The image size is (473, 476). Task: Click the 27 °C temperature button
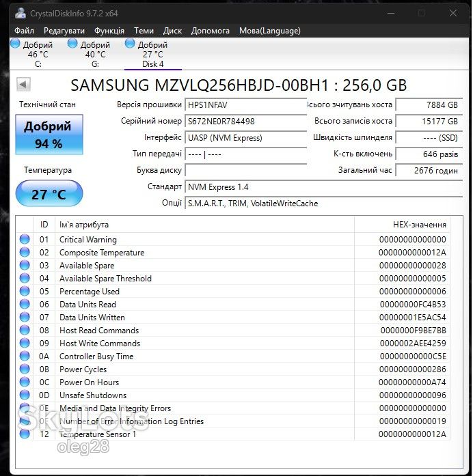pyautogui.click(x=49, y=194)
